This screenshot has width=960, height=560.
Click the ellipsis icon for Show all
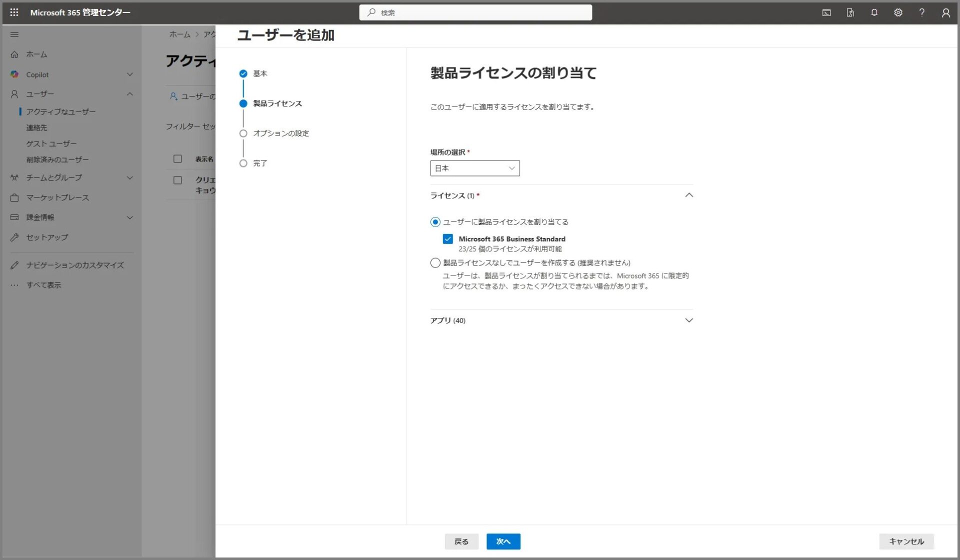(14, 285)
